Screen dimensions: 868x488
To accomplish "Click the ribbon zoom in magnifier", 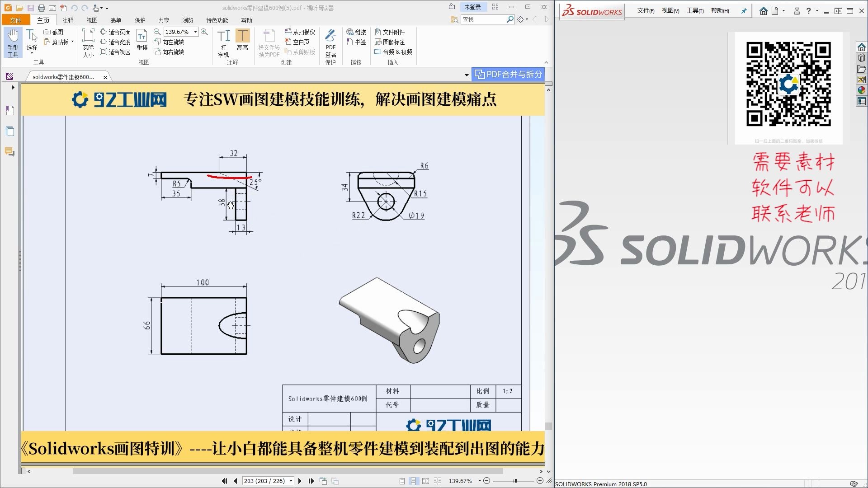I will tap(204, 32).
